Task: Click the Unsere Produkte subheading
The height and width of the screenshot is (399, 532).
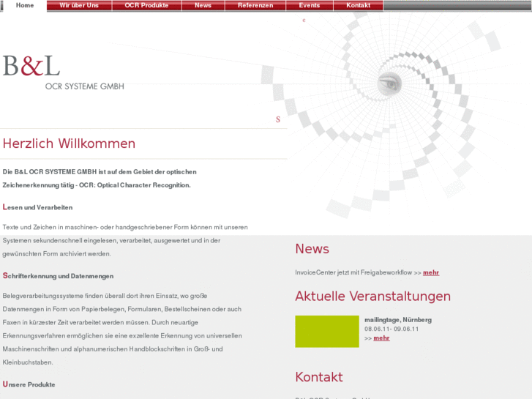Action: [x=29, y=384]
